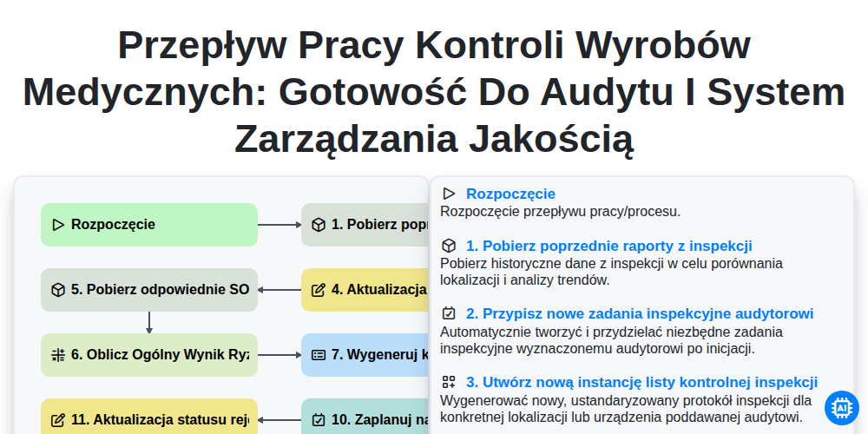Select node 1. Pobierz poprzednie in the diagram
This screenshot has width=868, height=434.
tap(365, 225)
